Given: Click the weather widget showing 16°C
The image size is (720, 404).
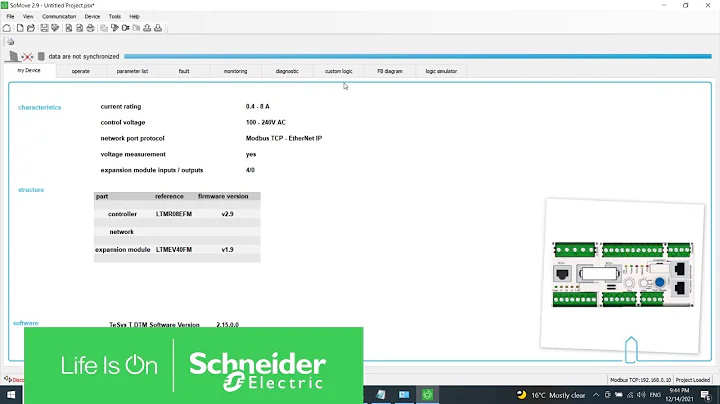Looking at the screenshot, I should click(x=551, y=395).
